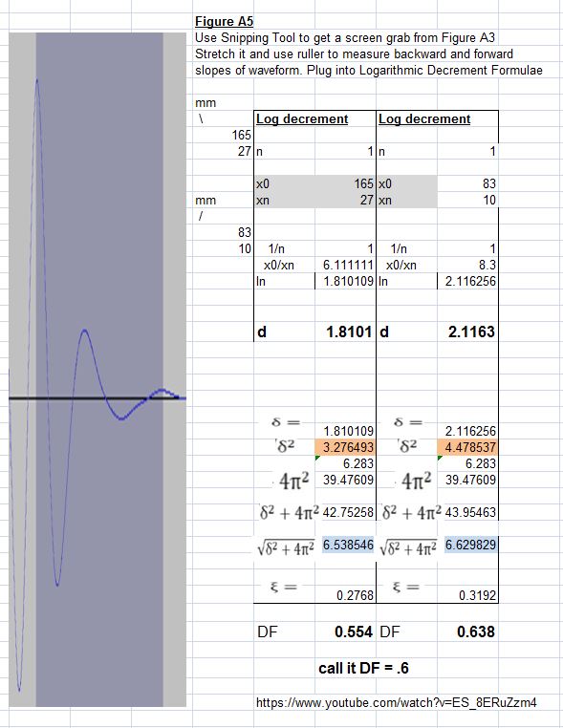Select the blue cell 6.629829

click(470, 545)
